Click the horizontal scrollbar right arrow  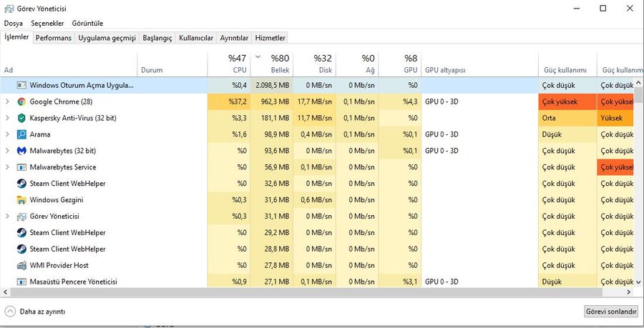[629, 292]
